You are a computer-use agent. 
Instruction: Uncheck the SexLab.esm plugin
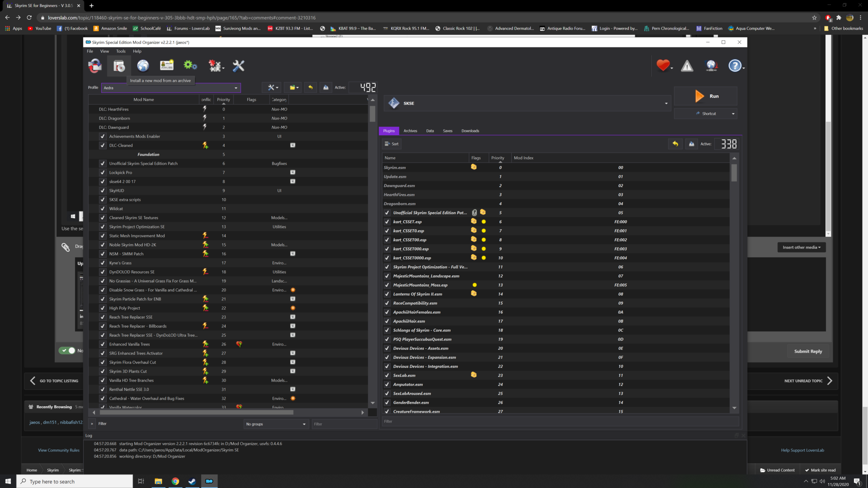pyautogui.click(x=387, y=375)
